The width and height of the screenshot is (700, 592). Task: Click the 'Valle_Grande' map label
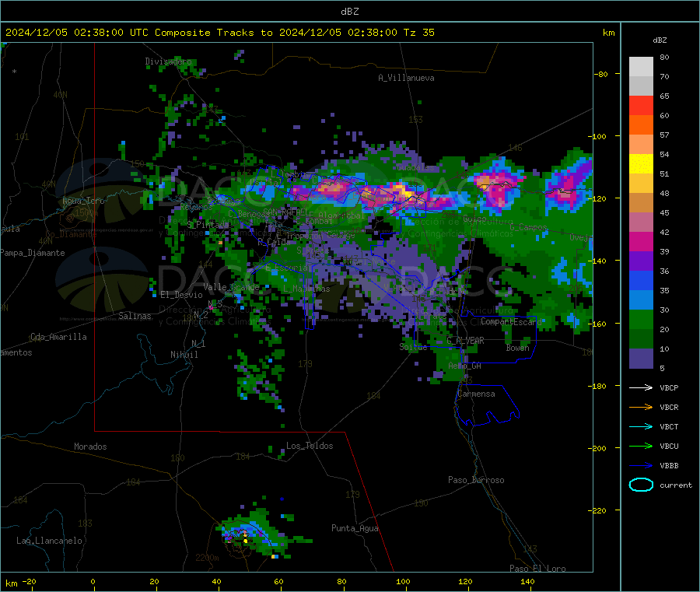[x=231, y=287]
